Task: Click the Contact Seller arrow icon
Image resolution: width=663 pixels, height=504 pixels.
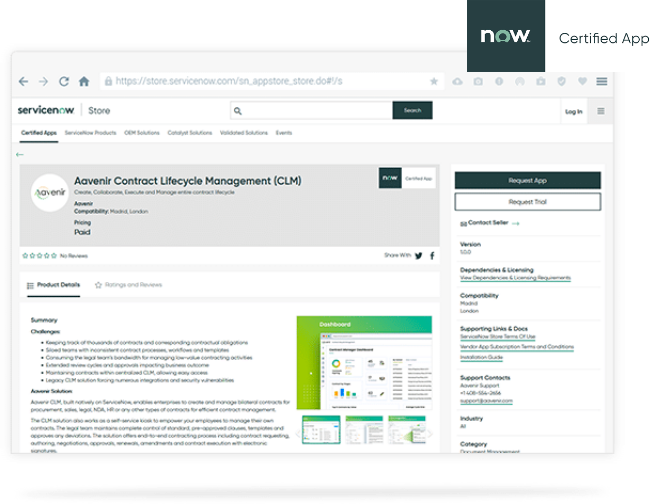Action: (x=515, y=223)
